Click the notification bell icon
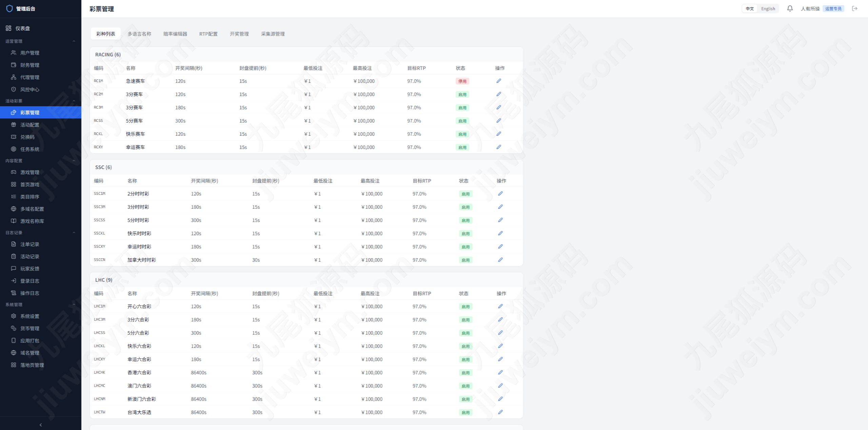Viewport: 868px width, 430px height. [x=790, y=8]
